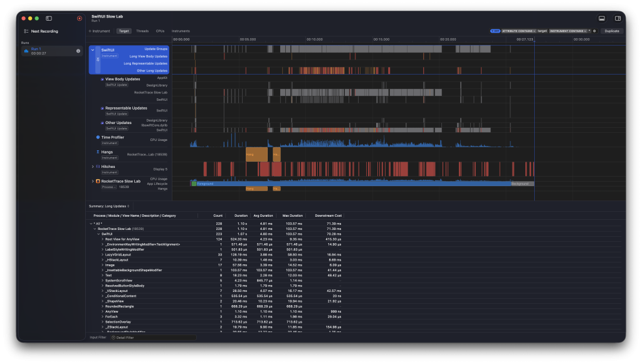Viewport: 642px width, 364px height.
Task: Click the Input Filter label
Action: 98,338
